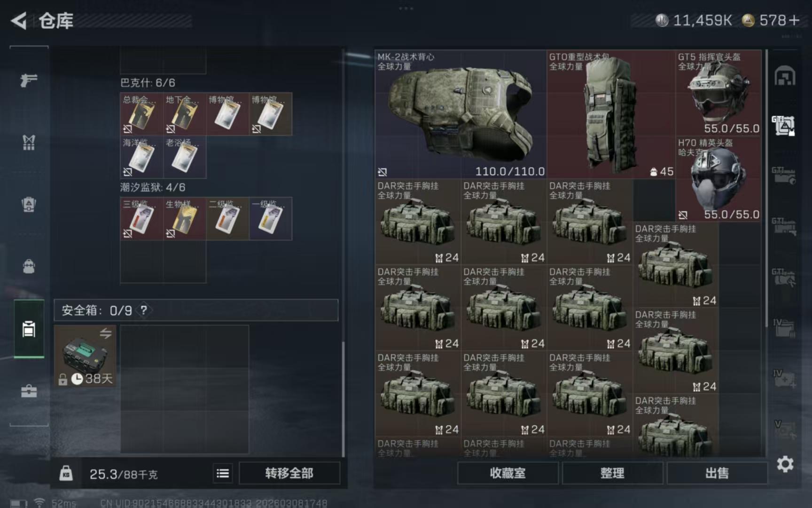Click the plus icon beside 578 currency
This screenshot has width=812, height=508.
click(794, 20)
